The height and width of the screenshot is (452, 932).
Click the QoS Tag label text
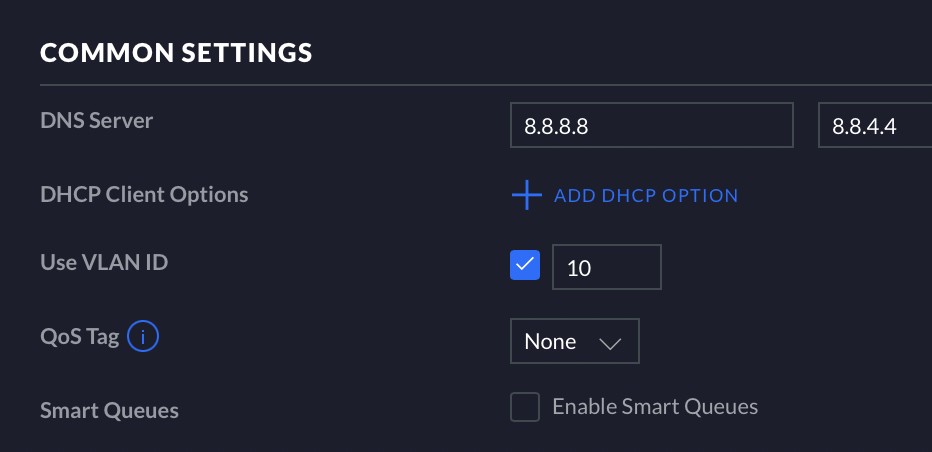pyautogui.click(x=80, y=337)
